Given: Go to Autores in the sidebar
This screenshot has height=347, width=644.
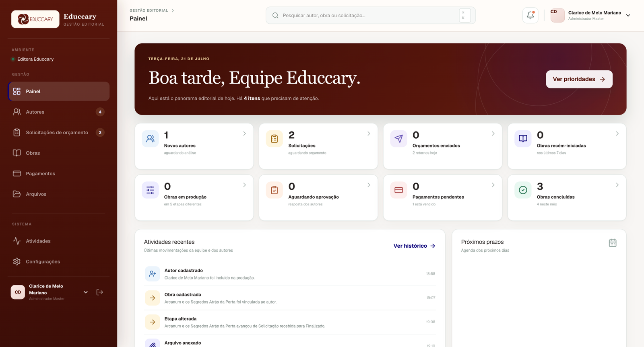Looking at the screenshot, I should (x=59, y=112).
